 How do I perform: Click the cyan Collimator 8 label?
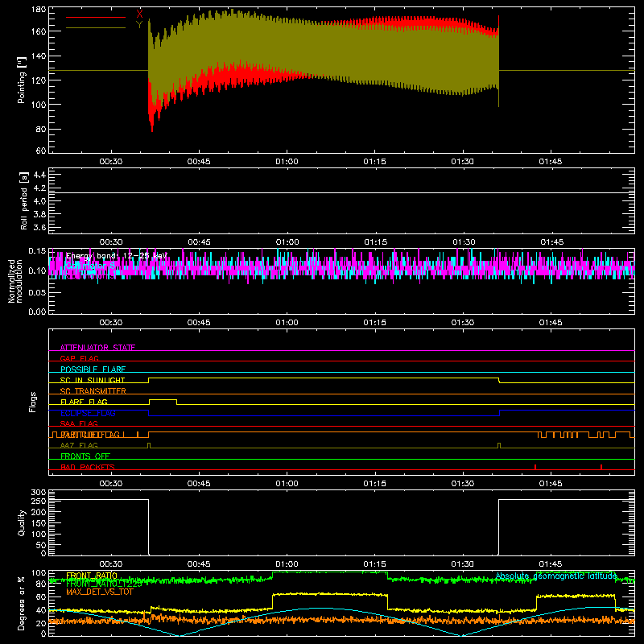(x=89, y=266)
